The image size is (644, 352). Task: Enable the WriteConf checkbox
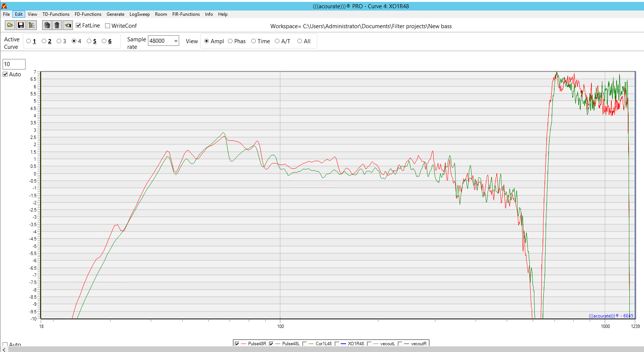(108, 26)
